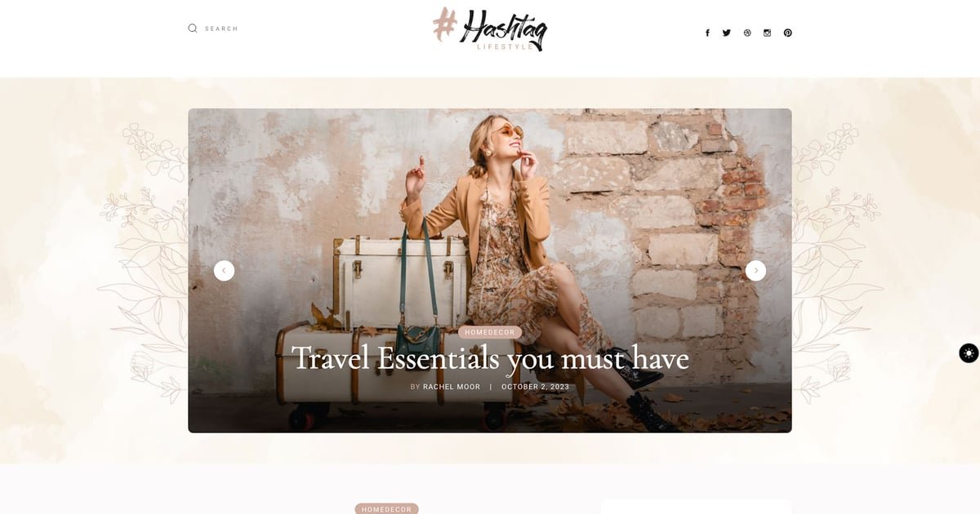Screen dimensions: 980x514
Task: Click the SEARCH text field
Action: (x=221, y=29)
